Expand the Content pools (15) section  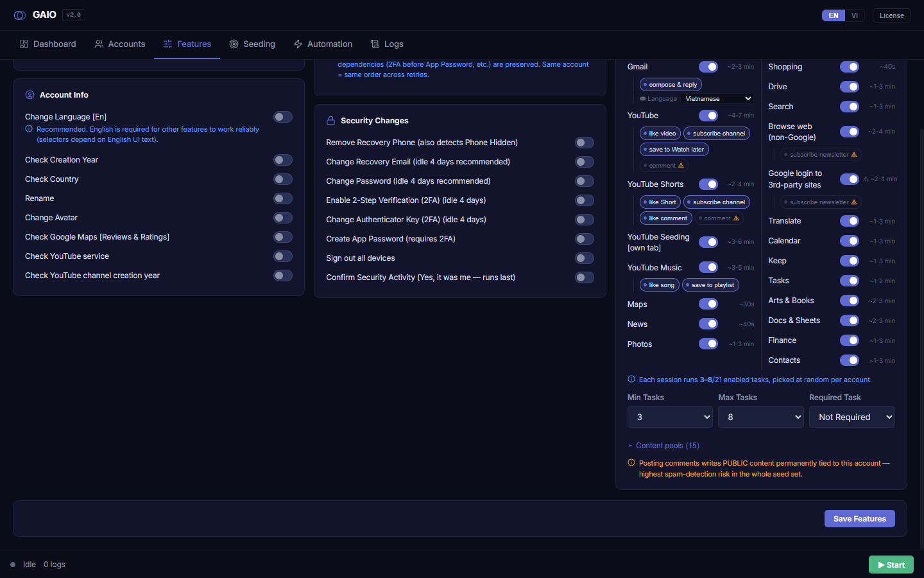pos(664,446)
